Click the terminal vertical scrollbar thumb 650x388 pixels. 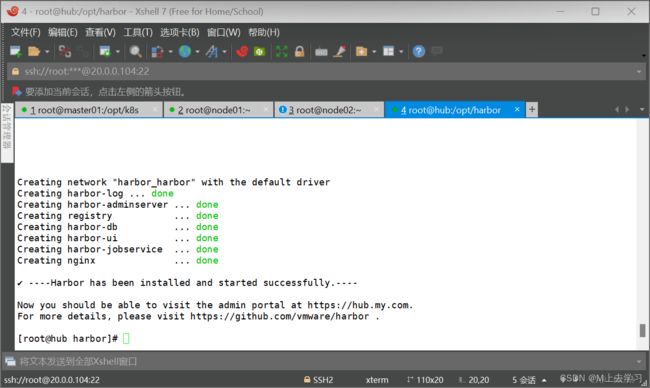(642, 331)
